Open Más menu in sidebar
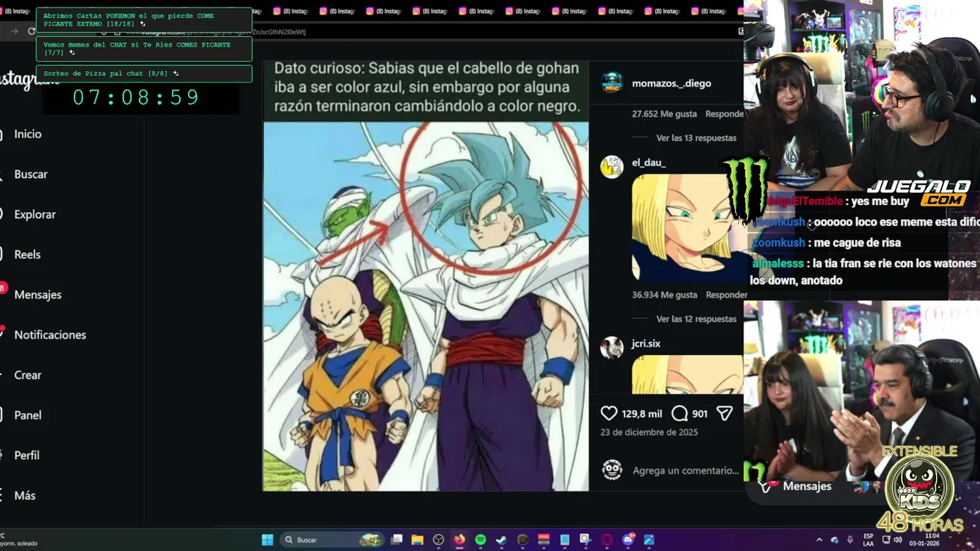 point(24,495)
